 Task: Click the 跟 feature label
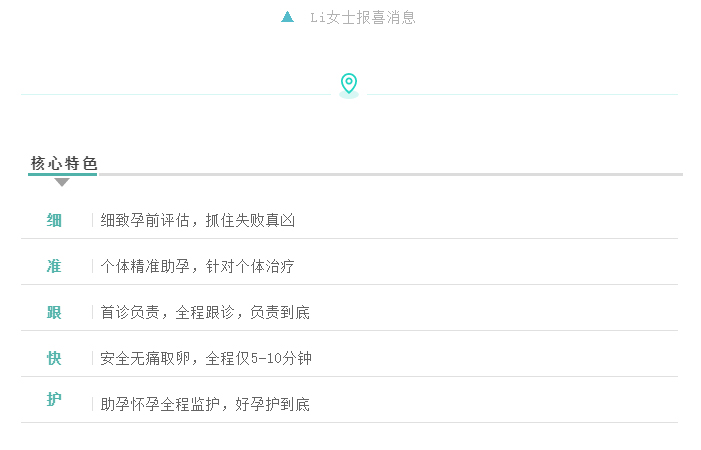click(x=54, y=312)
